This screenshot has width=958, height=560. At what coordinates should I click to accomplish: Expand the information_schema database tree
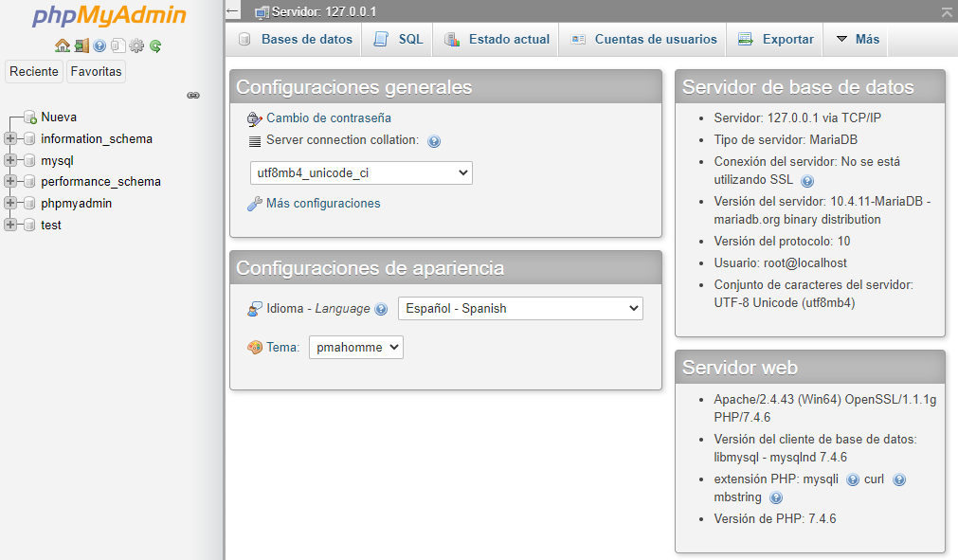point(10,139)
